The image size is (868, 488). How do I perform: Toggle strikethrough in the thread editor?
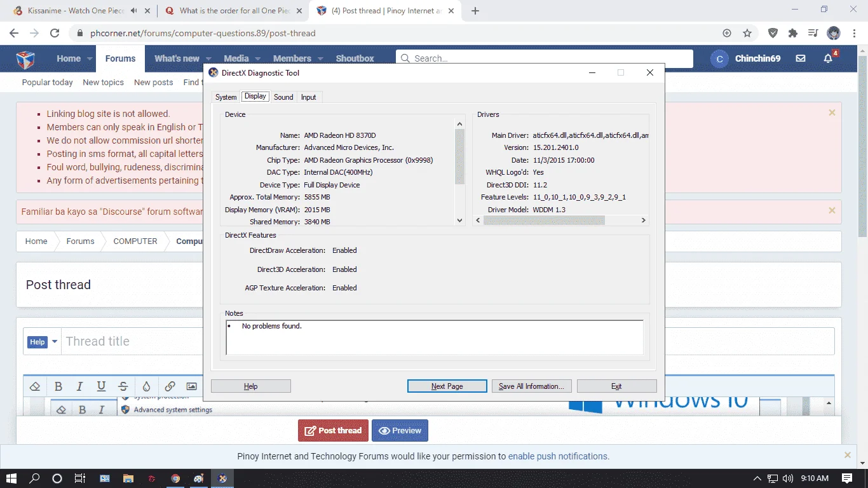[x=123, y=386]
